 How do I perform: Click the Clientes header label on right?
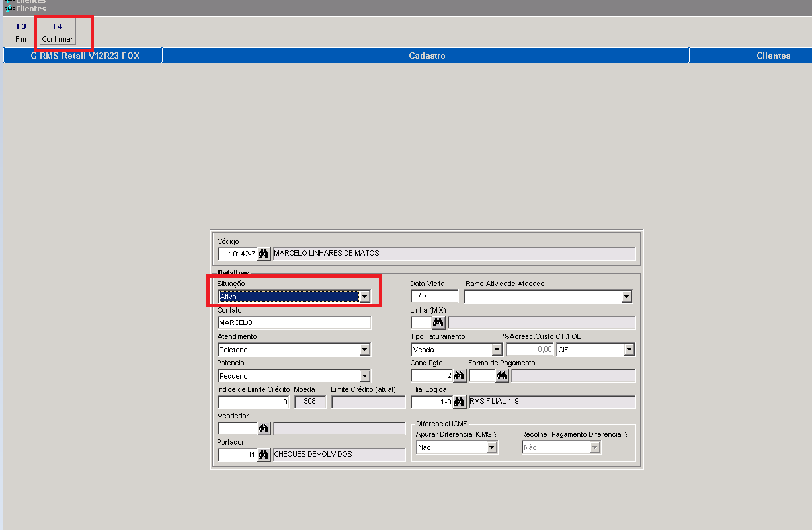[774, 56]
